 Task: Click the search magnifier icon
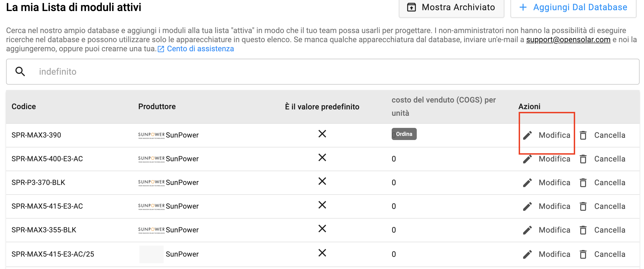click(x=20, y=72)
